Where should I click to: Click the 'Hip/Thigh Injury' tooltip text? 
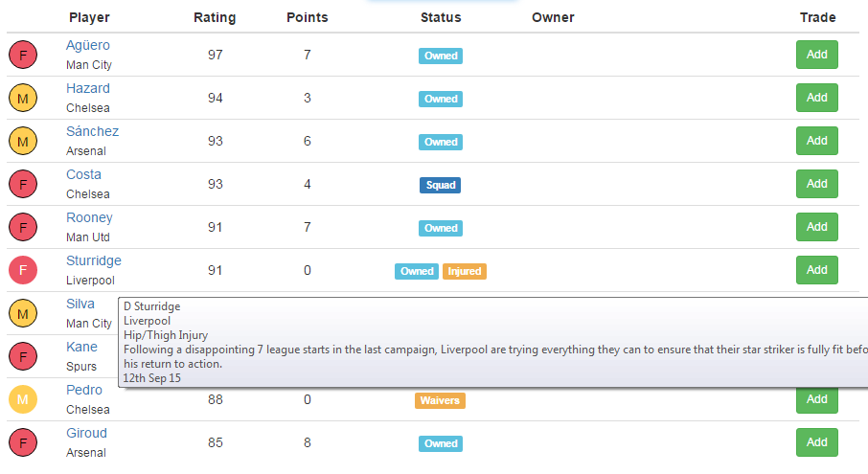click(x=166, y=335)
